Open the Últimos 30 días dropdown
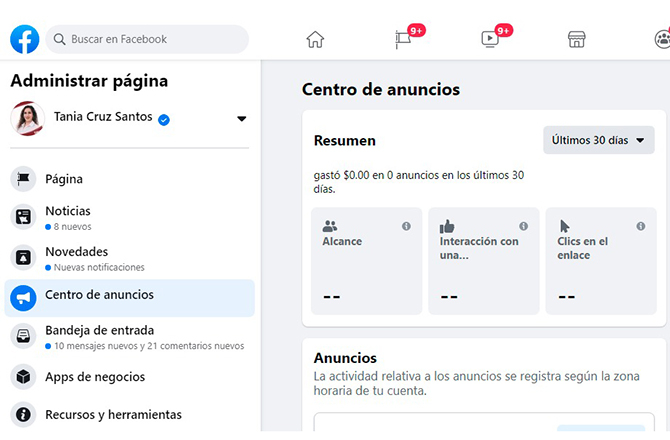 click(598, 140)
